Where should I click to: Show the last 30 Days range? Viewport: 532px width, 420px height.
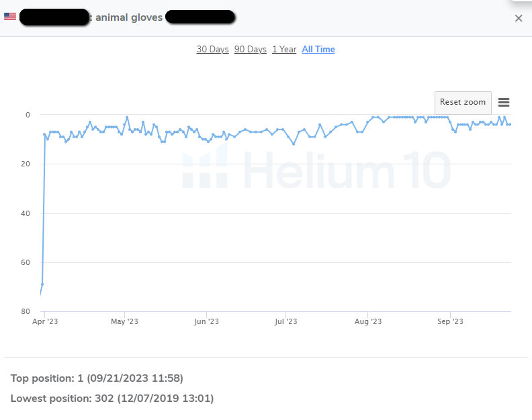tap(212, 50)
